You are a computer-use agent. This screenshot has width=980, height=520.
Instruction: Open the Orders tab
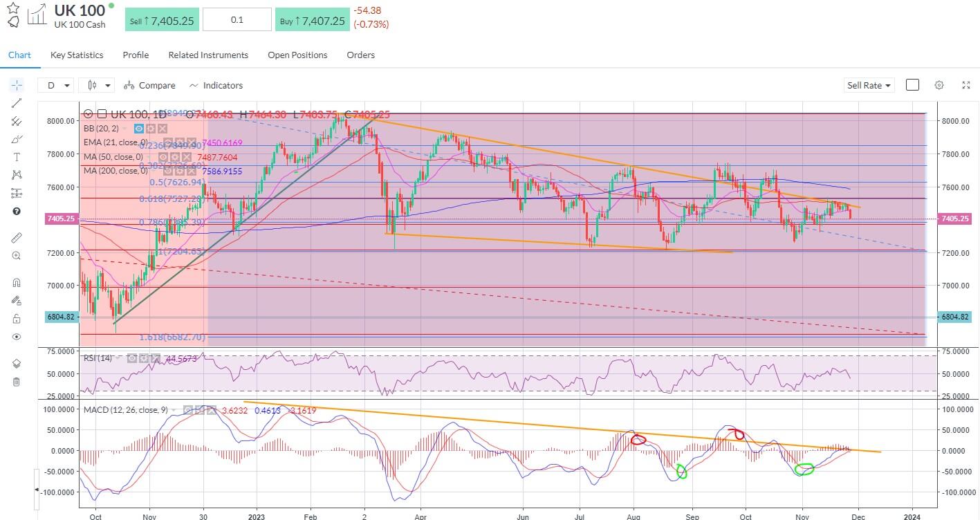[360, 55]
